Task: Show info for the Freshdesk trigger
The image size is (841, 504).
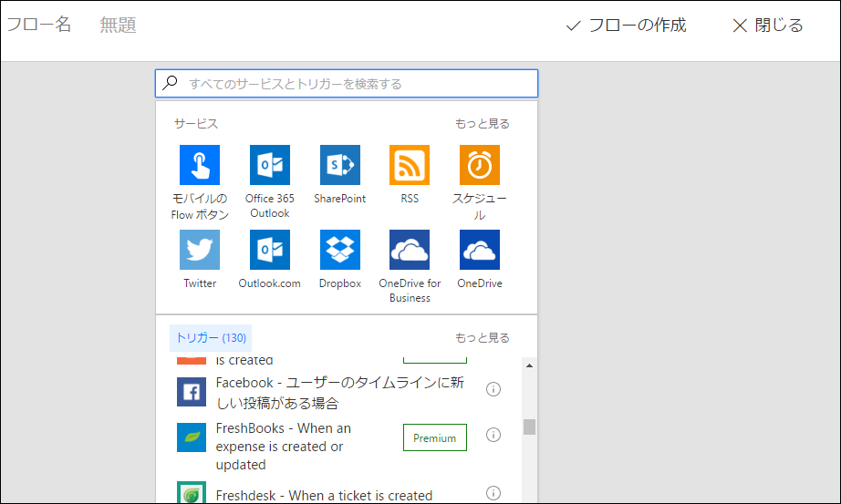Action: pyautogui.click(x=493, y=493)
